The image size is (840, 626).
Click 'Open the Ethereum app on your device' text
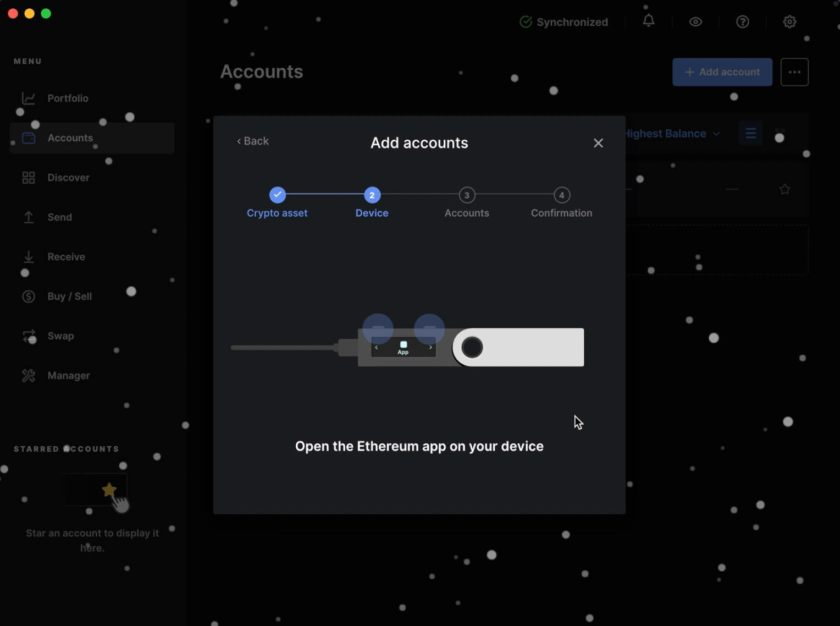tap(419, 446)
